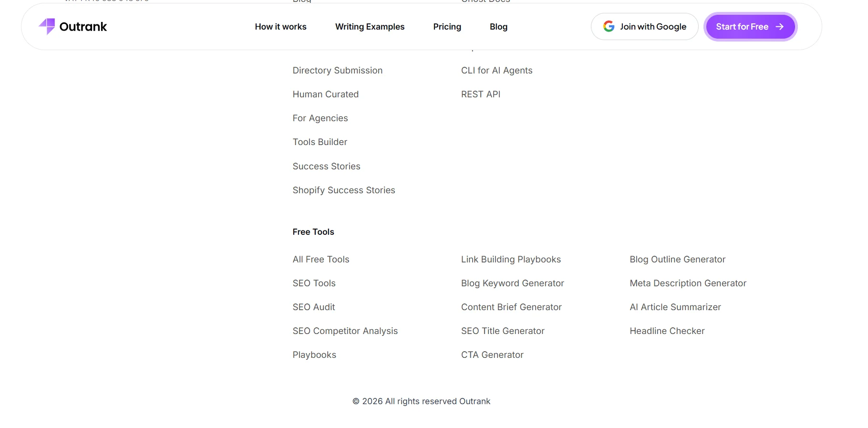
Task: Open the CTA Generator link
Action: click(x=492, y=355)
